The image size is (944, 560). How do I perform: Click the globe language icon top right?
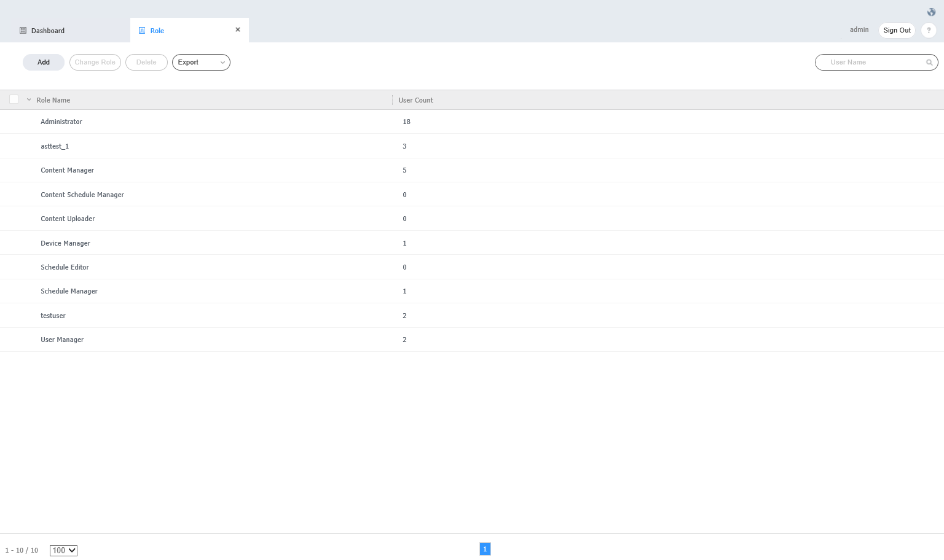tap(931, 12)
